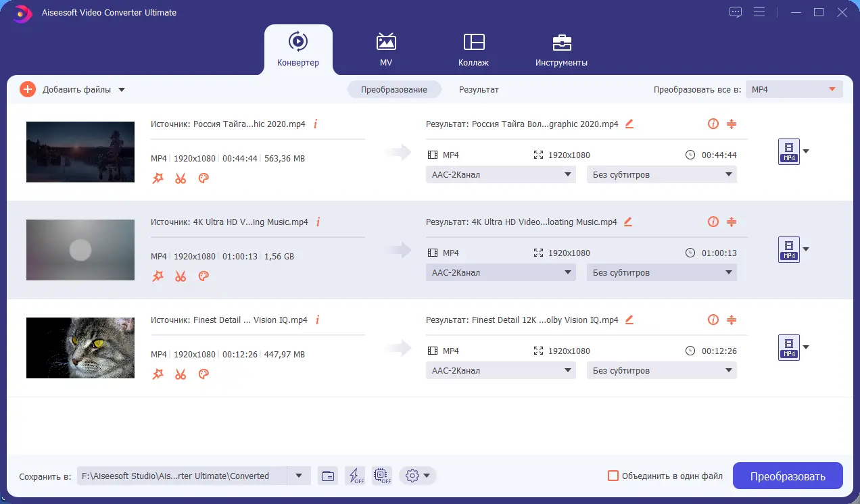Screen dimensions: 860x504
Task: Rename the 4K Ultra HD result file with pencil icon
Action: pos(628,222)
